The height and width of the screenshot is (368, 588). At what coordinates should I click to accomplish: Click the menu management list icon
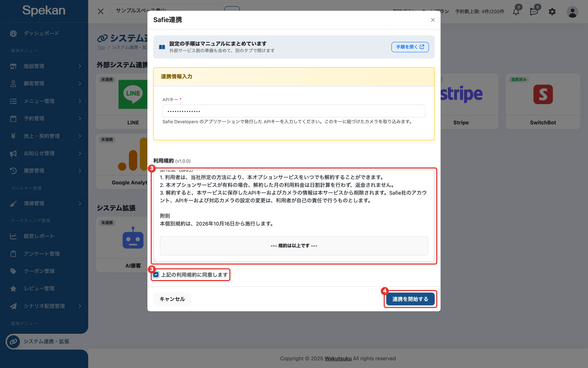point(13,101)
